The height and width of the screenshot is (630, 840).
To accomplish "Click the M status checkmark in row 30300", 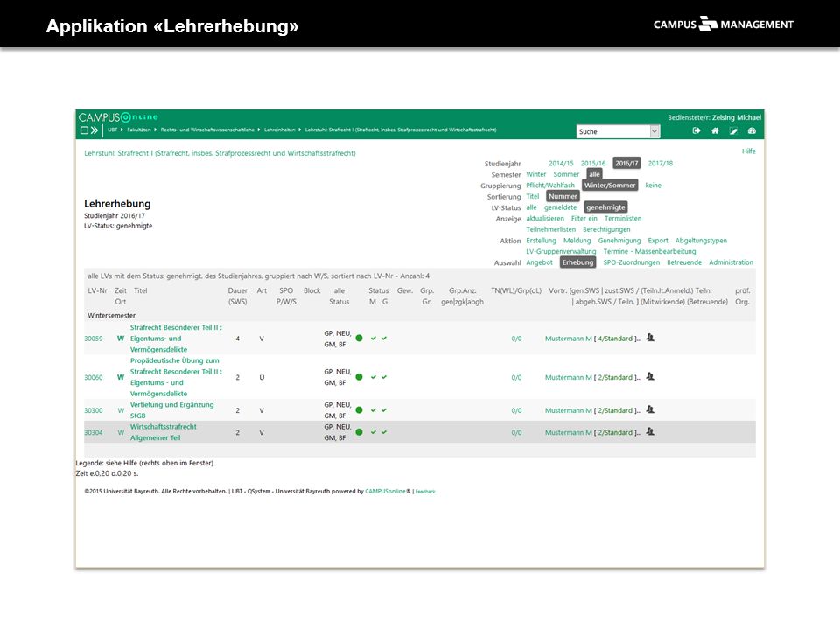I will pyautogui.click(x=374, y=410).
